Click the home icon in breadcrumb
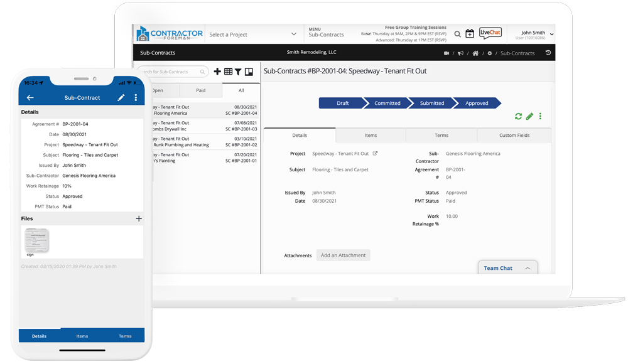The image size is (628, 364). pyautogui.click(x=475, y=53)
